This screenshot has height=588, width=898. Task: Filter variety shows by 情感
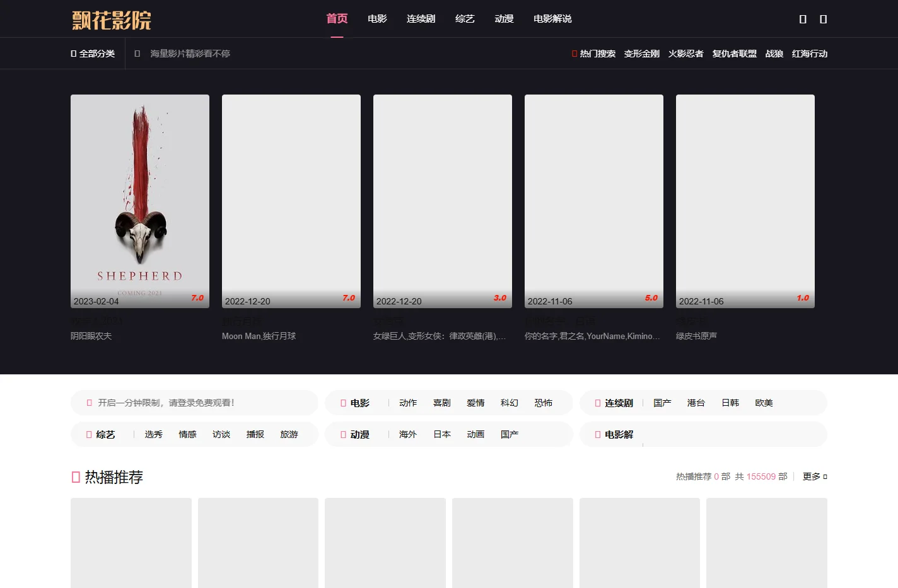(187, 434)
